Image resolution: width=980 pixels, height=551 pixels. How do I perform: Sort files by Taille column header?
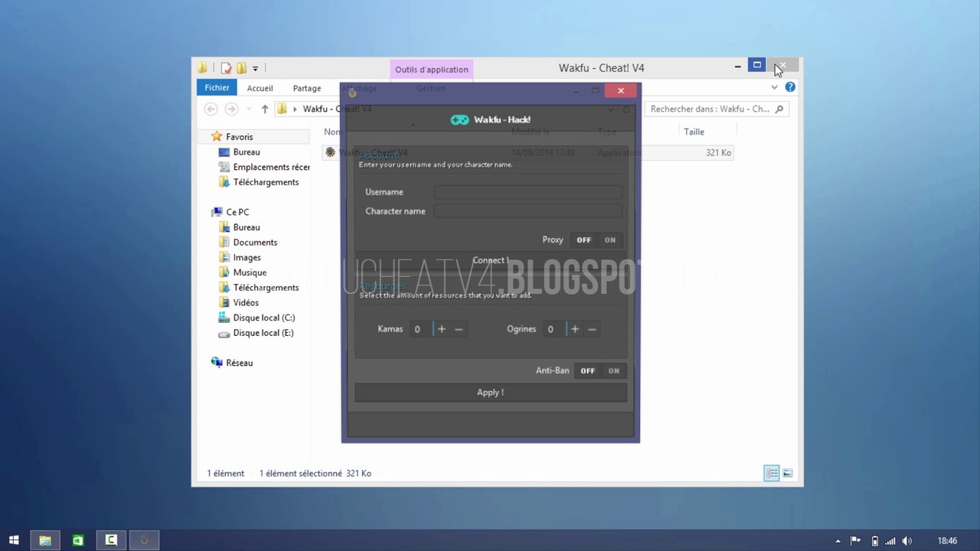694,132
